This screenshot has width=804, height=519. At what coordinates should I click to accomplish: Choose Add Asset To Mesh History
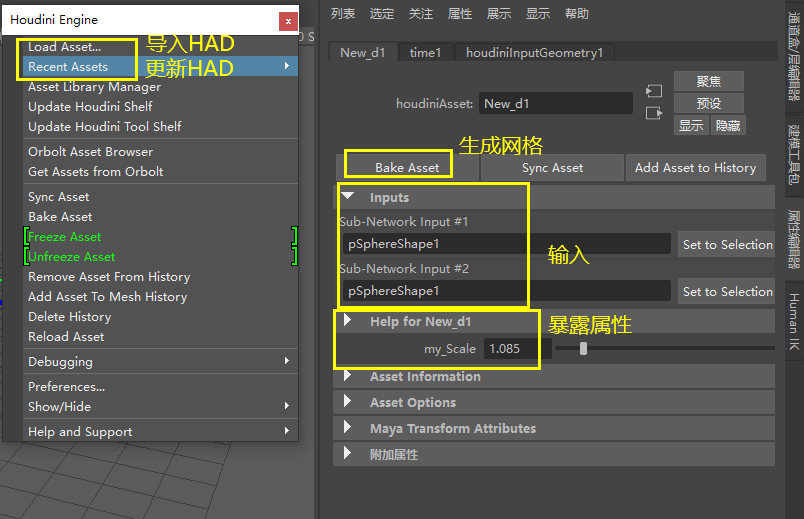click(x=160, y=297)
